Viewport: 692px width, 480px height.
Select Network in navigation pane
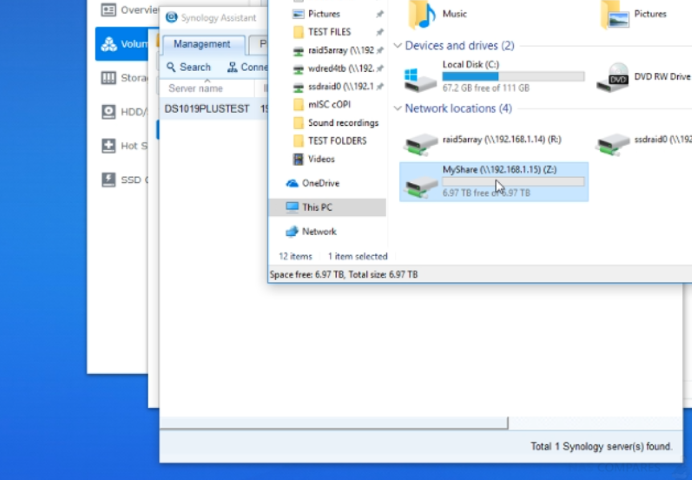pyautogui.click(x=319, y=232)
